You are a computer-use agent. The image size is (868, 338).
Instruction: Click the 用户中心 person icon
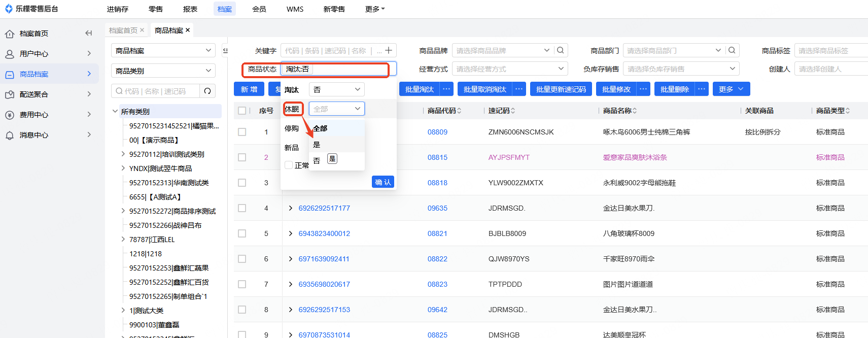point(10,54)
